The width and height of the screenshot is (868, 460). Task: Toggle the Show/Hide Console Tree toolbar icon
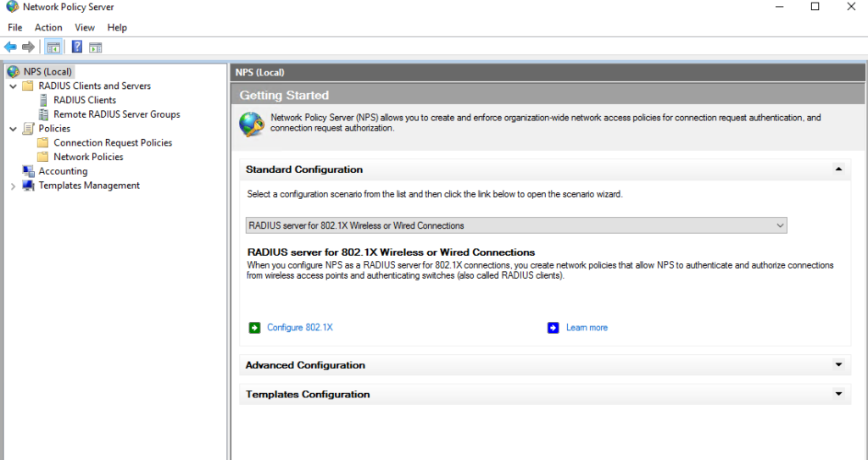[x=53, y=47]
